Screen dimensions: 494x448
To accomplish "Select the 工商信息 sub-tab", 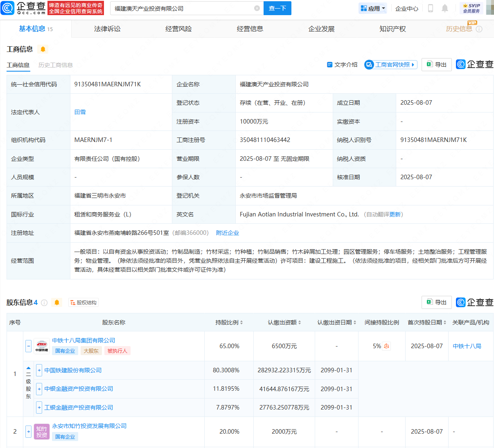I will (x=18, y=65).
